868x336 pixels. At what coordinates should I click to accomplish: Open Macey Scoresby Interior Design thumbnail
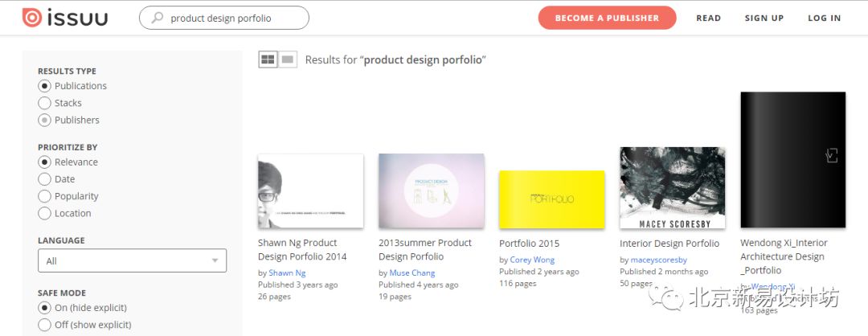(673, 187)
